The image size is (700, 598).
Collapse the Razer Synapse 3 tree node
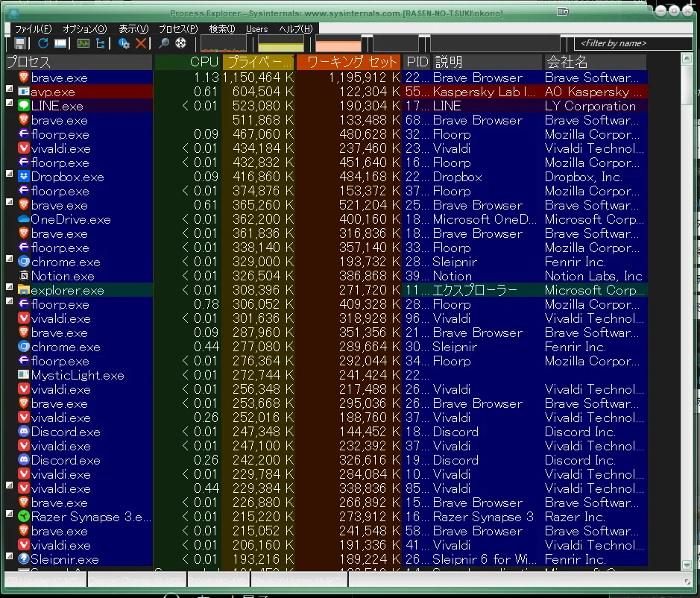[x=10, y=514]
